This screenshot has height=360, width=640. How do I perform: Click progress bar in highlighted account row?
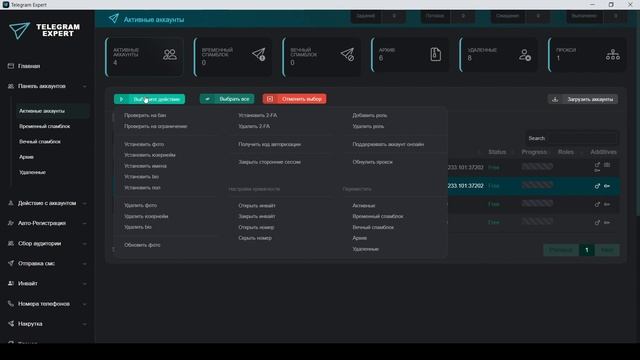click(537, 185)
